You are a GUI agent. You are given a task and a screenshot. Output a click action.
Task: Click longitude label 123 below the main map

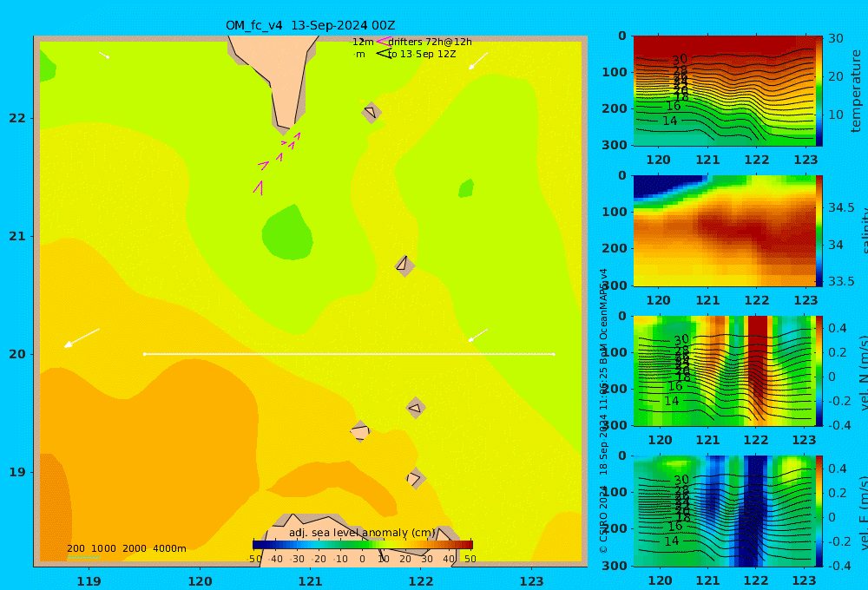pos(531,581)
